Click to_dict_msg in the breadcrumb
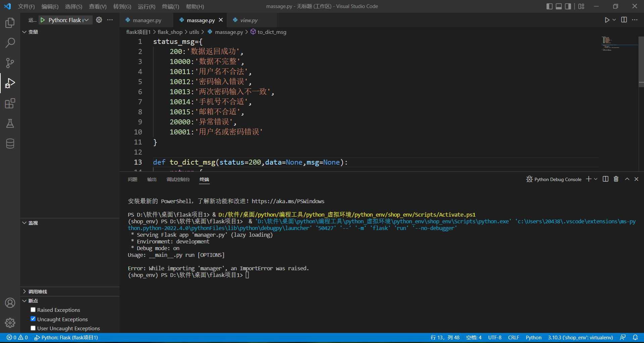The height and width of the screenshot is (343, 644). tap(272, 32)
